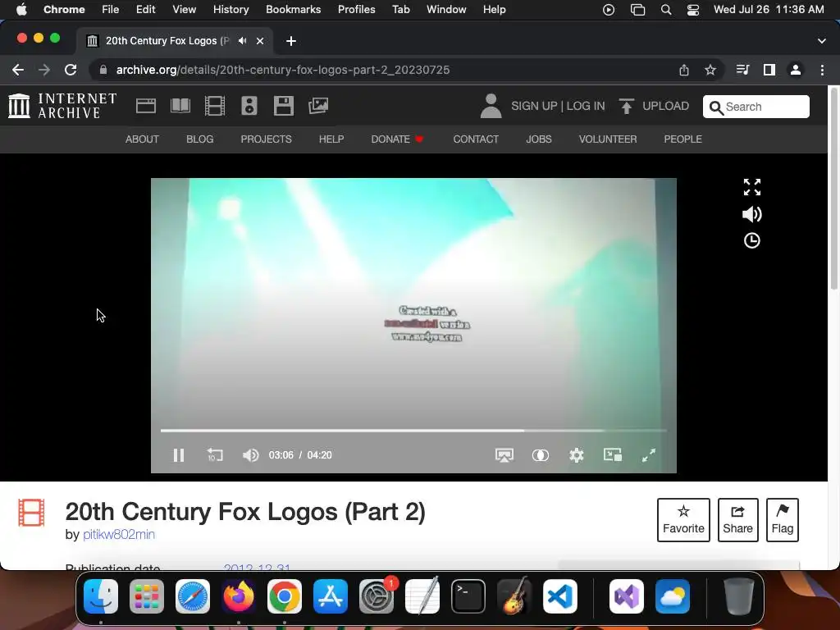Open Chrome profile icon
840x630 pixels.
[796, 70]
